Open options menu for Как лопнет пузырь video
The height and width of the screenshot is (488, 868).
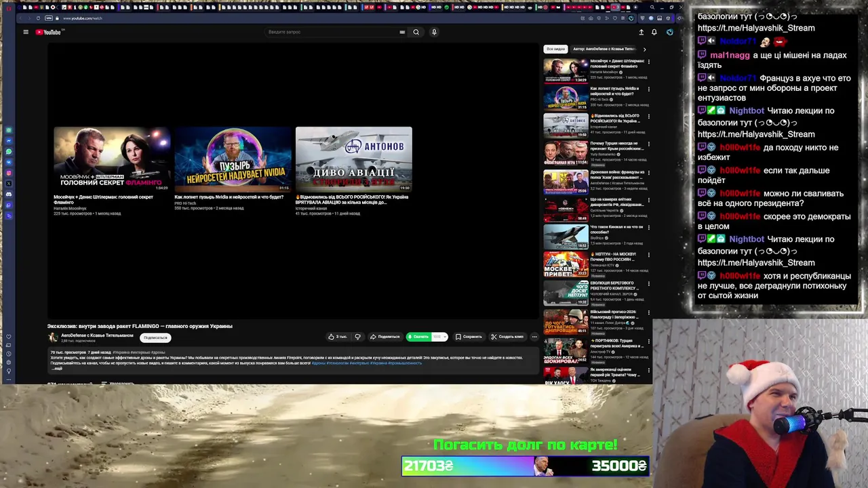tap(648, 89)
